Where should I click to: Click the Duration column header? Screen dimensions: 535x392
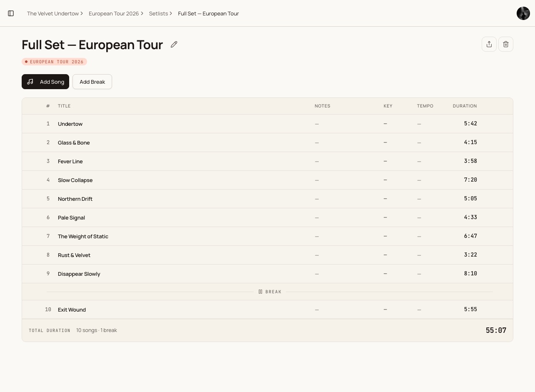point(465,106)
